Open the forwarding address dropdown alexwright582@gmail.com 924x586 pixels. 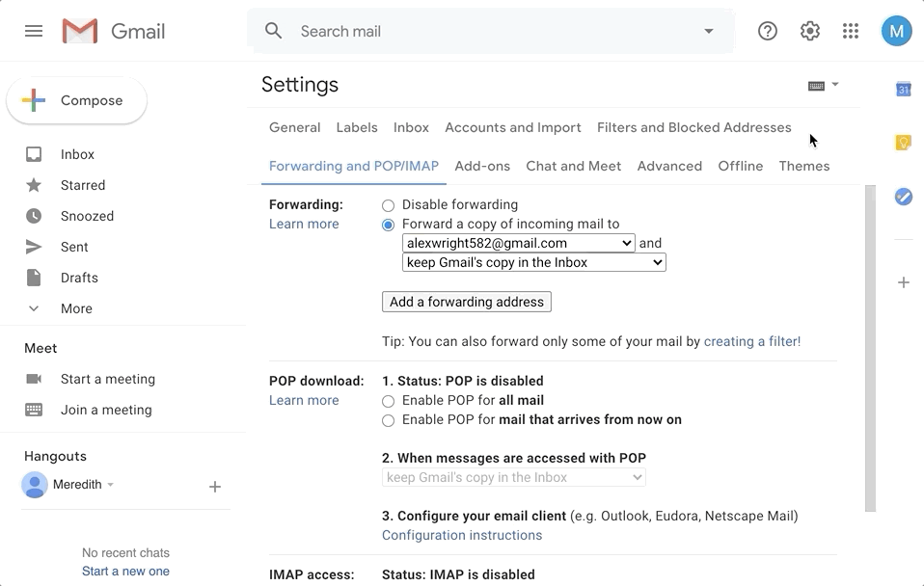point(519,243)
